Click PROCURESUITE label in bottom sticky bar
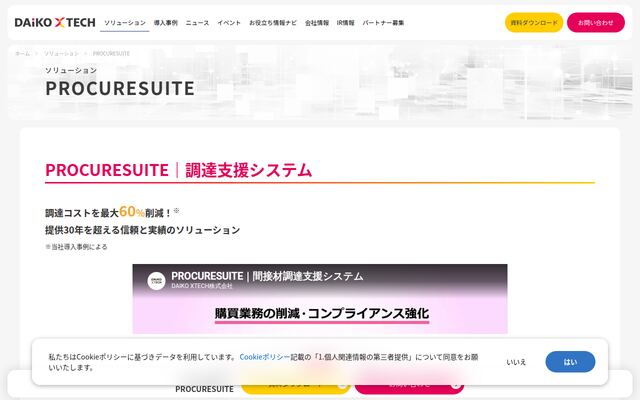 tap(204, 389)
